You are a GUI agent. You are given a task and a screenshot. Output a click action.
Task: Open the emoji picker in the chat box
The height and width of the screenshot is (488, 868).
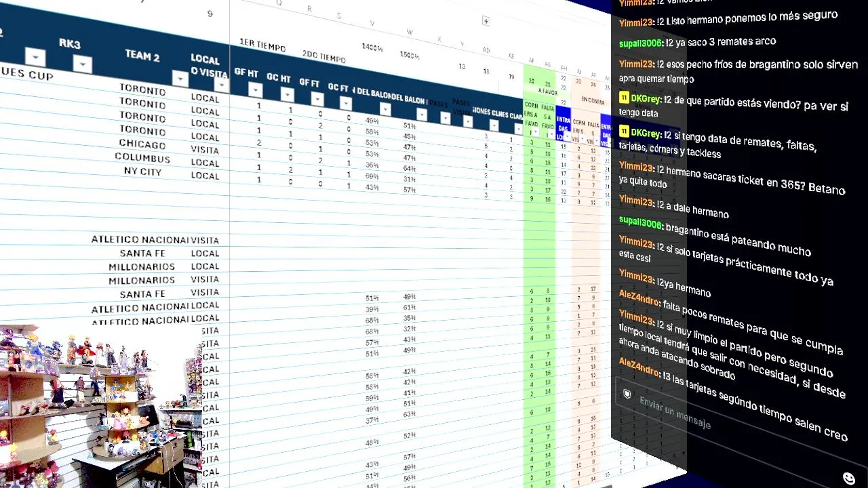click(x=848, y=479)
